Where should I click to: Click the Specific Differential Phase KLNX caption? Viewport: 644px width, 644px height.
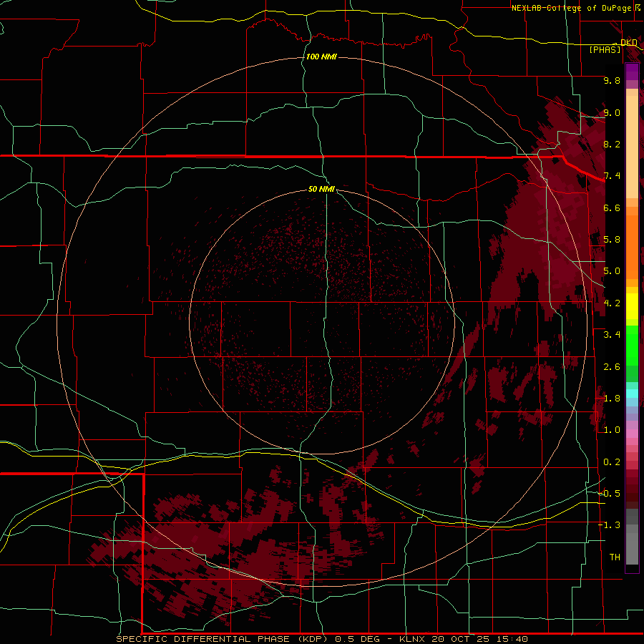pos(322,639)
